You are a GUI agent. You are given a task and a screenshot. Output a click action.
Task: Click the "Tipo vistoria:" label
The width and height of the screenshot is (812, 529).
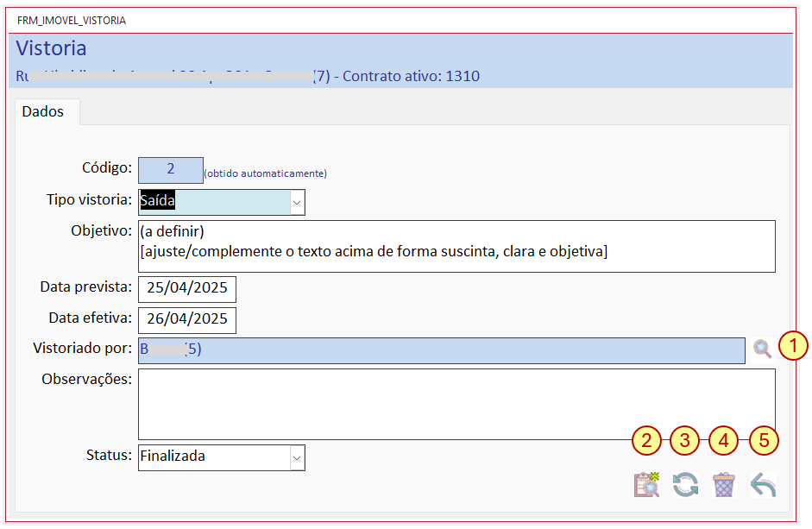[x=89, y=200]
